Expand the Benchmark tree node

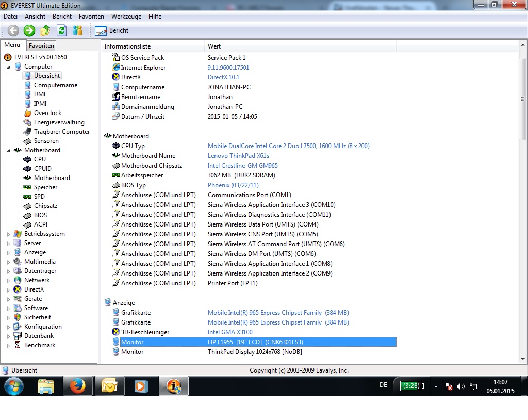[x=8, y=345]
